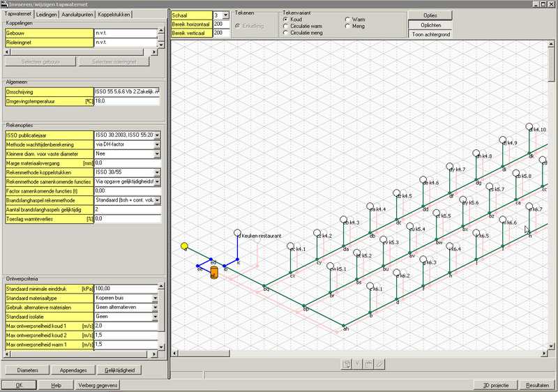Select the Enkellijnig drawing option
This screenshot has height=392, width=558.
[237, 26]
